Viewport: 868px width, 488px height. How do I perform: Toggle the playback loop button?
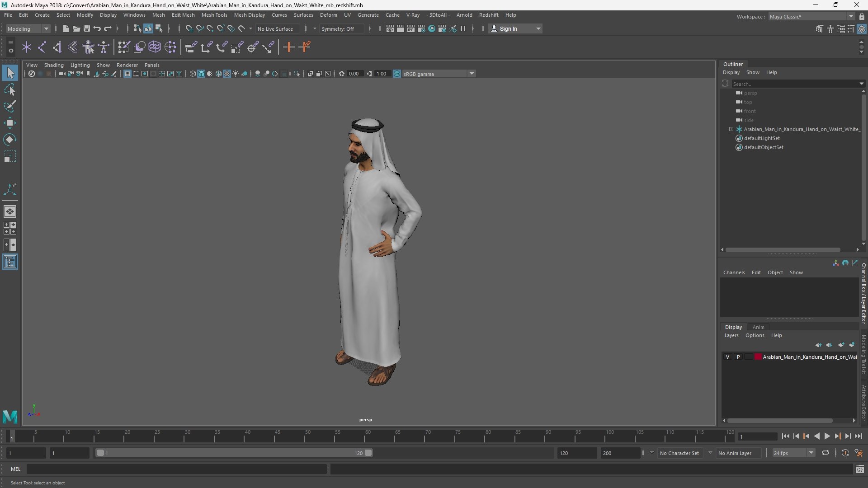[825, 453]
